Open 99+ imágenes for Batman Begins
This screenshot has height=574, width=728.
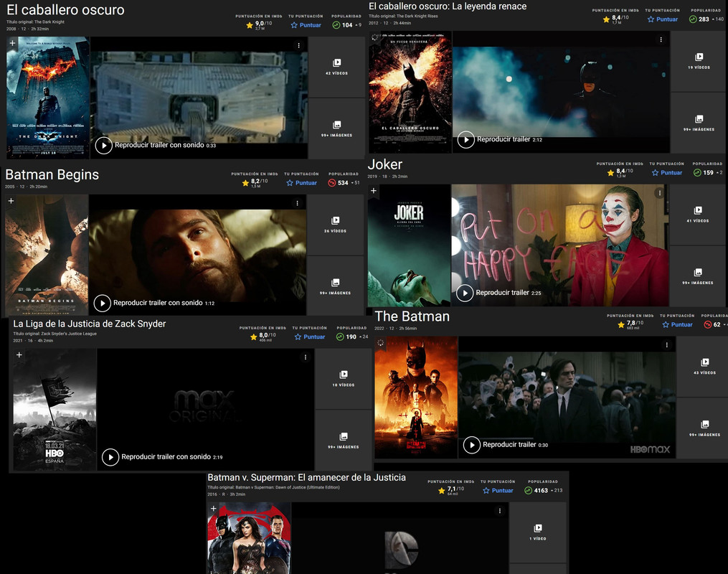(335, 286)
